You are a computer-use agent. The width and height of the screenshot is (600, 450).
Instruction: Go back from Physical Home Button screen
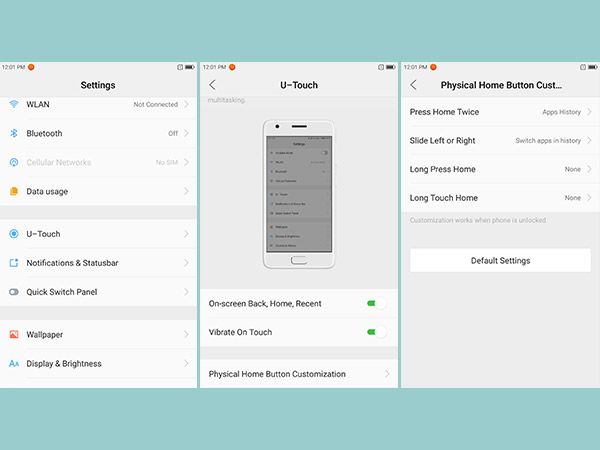pos(414,85)
